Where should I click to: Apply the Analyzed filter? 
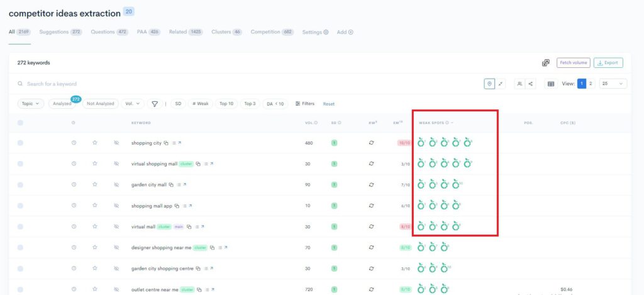64,104
